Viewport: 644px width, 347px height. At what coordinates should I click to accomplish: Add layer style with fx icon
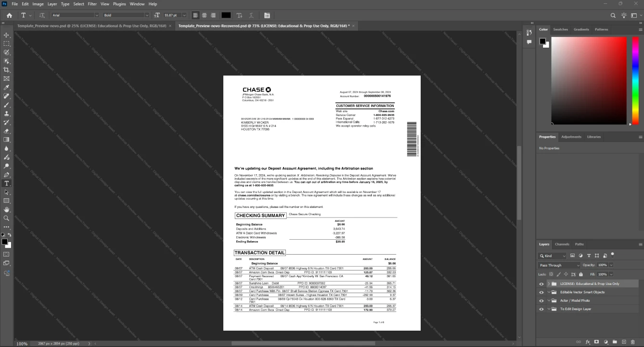[588, 342]
